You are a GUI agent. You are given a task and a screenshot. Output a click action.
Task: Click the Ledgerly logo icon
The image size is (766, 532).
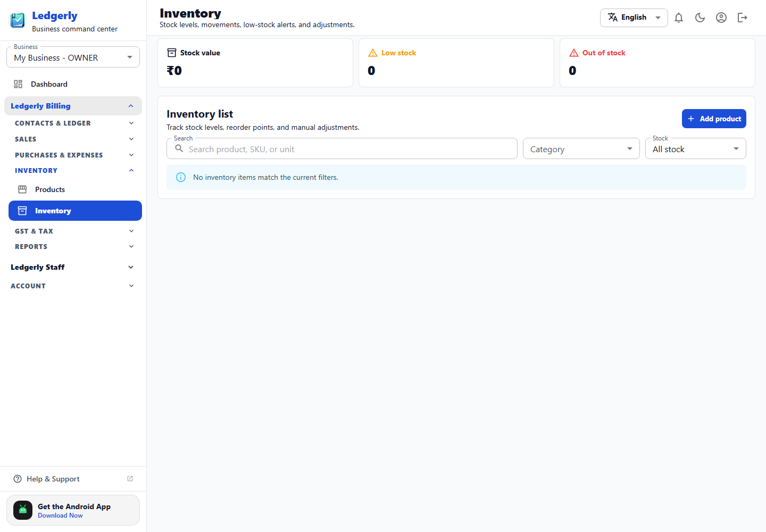(x=18, y=20)
